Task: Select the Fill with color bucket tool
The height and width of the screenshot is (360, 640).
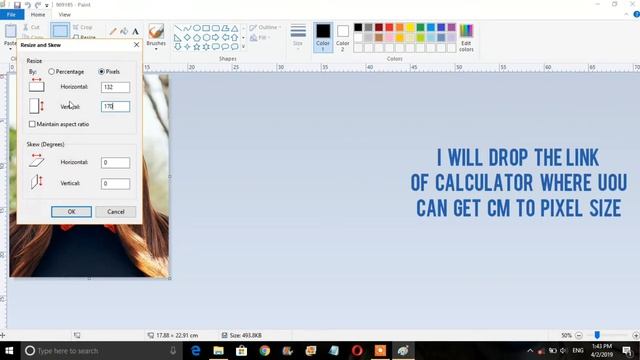Action: point(124,31)
